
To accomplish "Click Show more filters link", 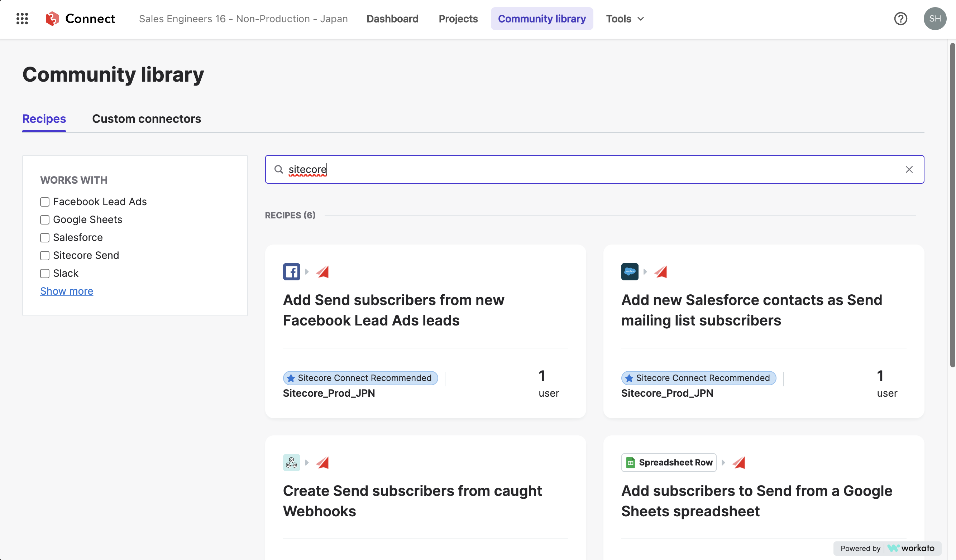I will coord(67,291).
